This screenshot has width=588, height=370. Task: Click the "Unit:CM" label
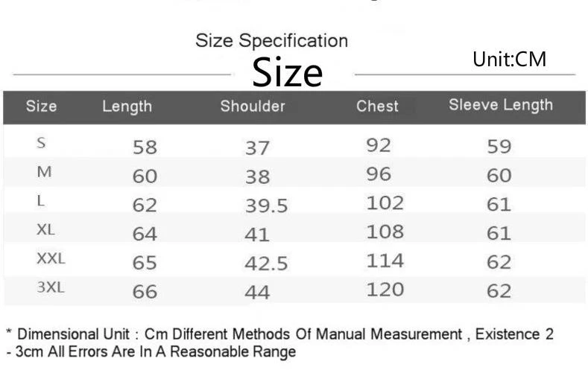click(x=509, y=60)
